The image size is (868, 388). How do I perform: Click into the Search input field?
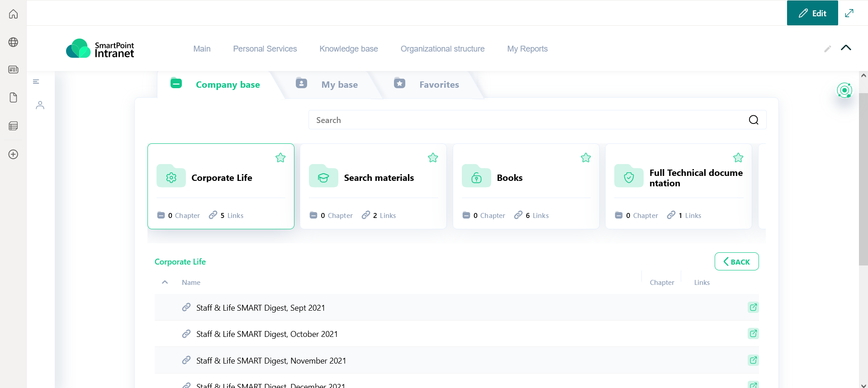point(525,120)
